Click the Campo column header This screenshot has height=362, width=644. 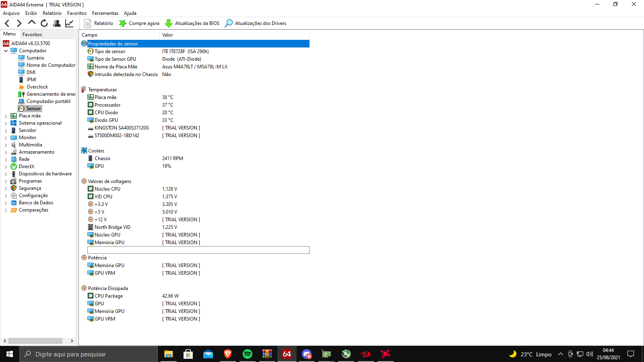pos(119,35)
